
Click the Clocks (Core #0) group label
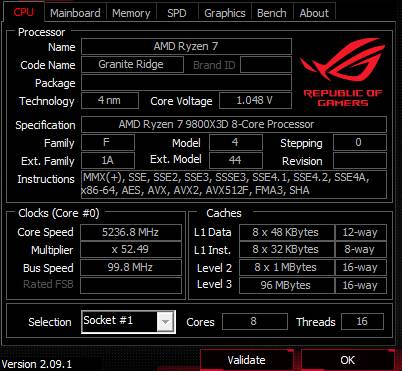pyautogui.click(x=59, y=213)
